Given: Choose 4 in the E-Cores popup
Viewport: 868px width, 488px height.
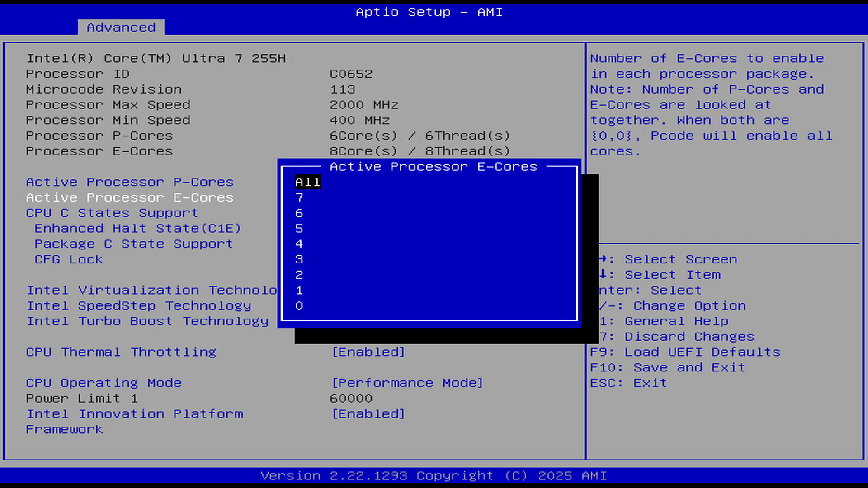Looking at the screenshot, I should coord(299,244).
